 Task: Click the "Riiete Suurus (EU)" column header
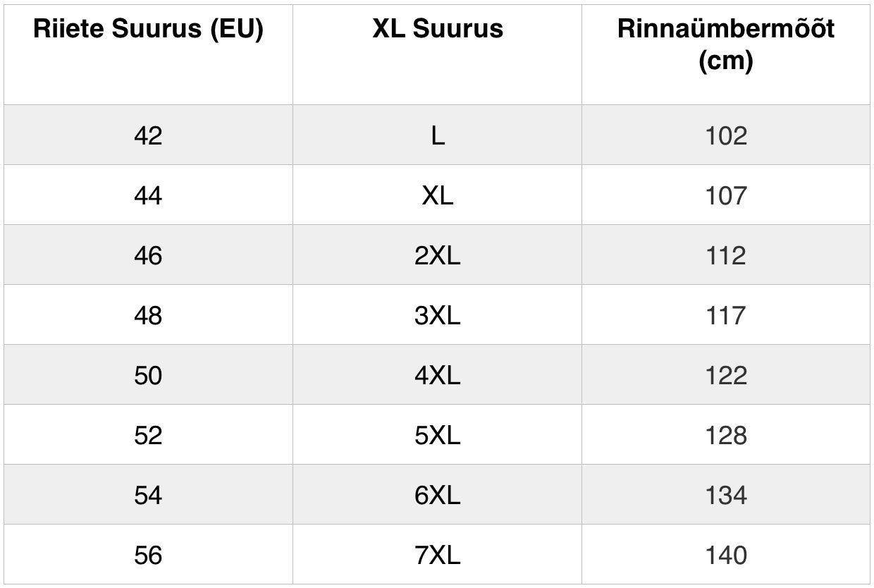(148, 30)
